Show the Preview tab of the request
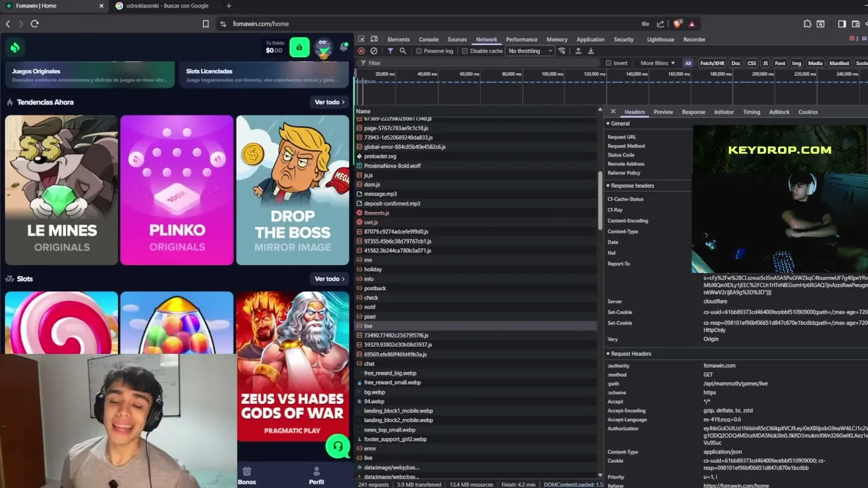 point(663,112)
